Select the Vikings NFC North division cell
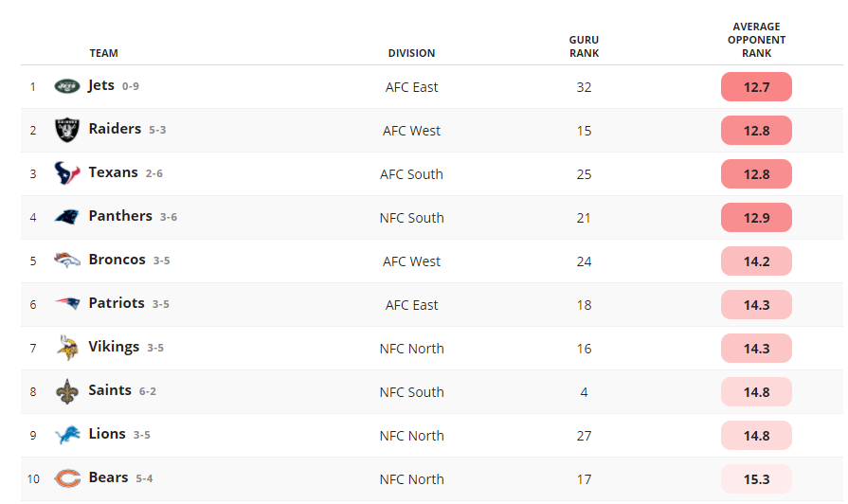The height and width of the screenshot is (504, 848). (x=411, y=349)
